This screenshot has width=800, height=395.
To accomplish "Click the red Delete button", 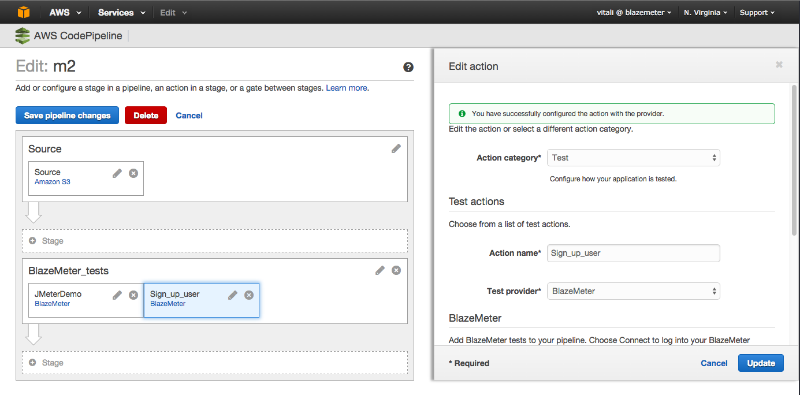I will [146, 115].
